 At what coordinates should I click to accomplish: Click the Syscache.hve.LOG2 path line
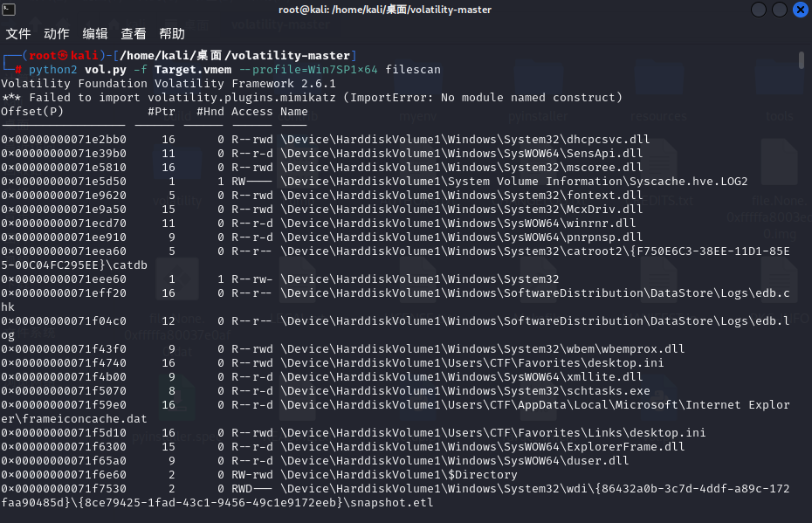(x=514, y=182)
